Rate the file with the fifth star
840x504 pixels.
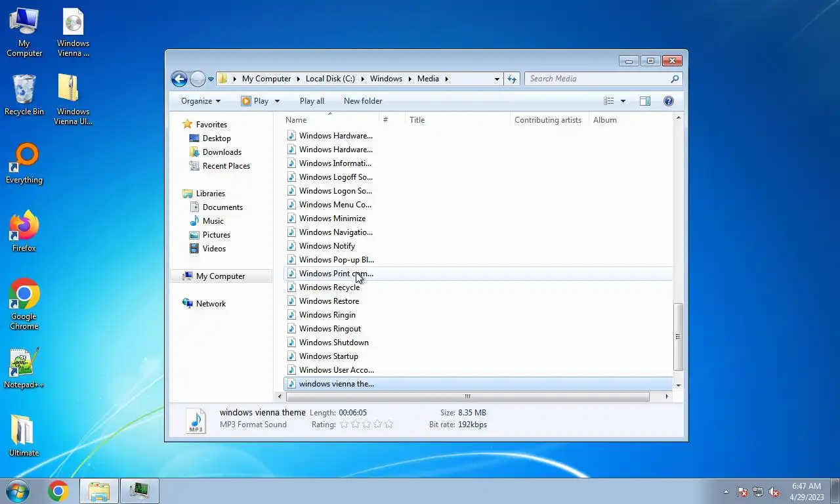click(x=388, y=425)
